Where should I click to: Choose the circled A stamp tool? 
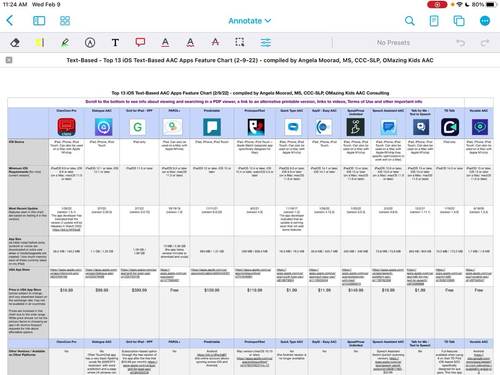[90, 43]
